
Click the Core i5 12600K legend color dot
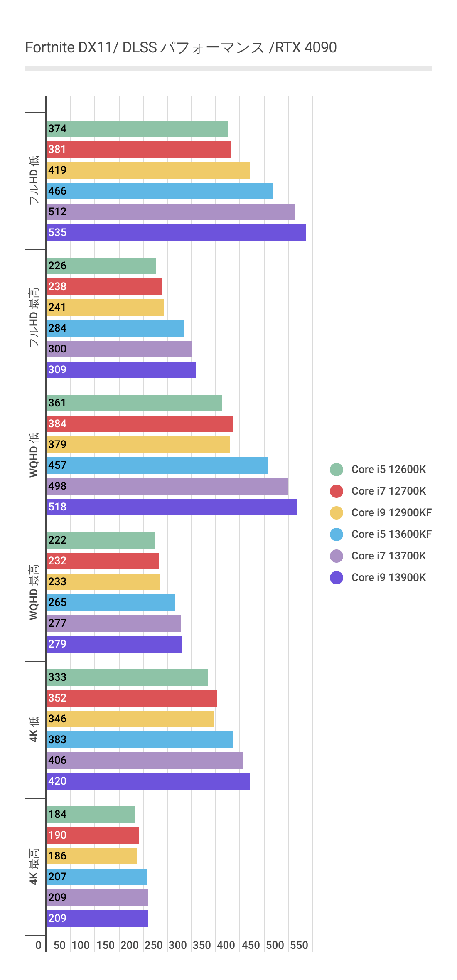pyautogui.click(x=337, y=470)
